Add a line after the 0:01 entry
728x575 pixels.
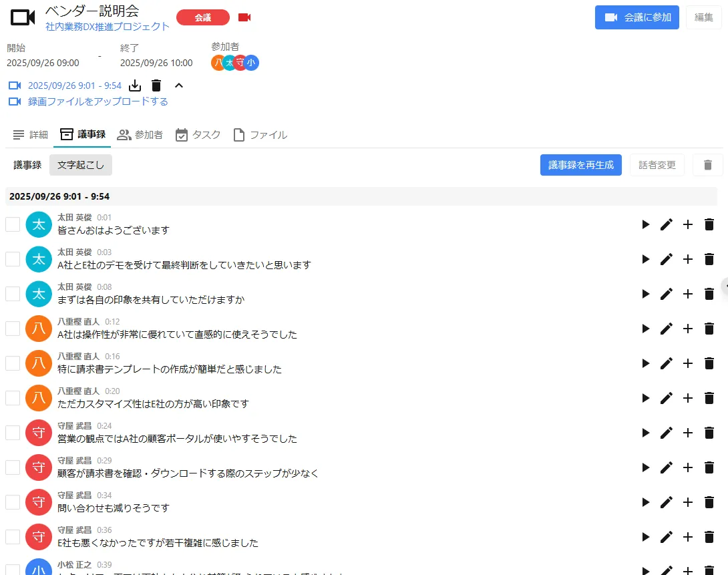688,224
